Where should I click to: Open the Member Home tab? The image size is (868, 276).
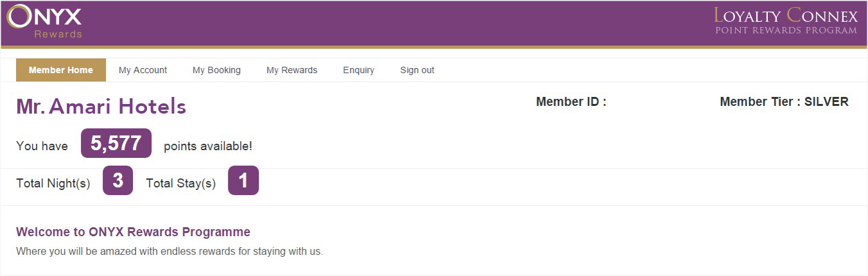click(61, 70)
